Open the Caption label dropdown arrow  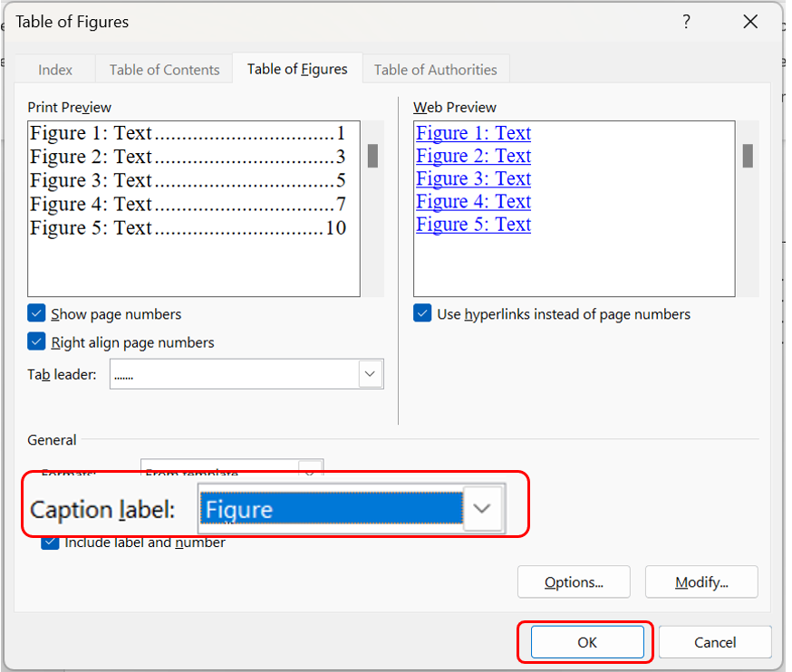(483, 508)
